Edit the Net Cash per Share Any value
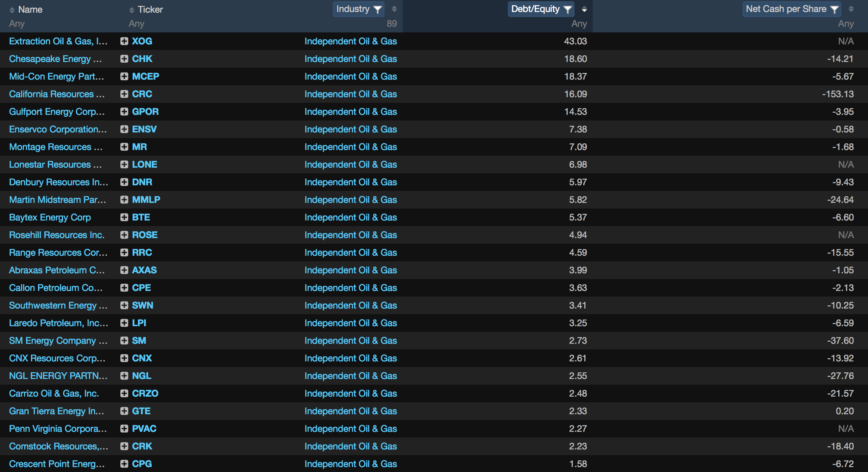 (x=846, y=24)
